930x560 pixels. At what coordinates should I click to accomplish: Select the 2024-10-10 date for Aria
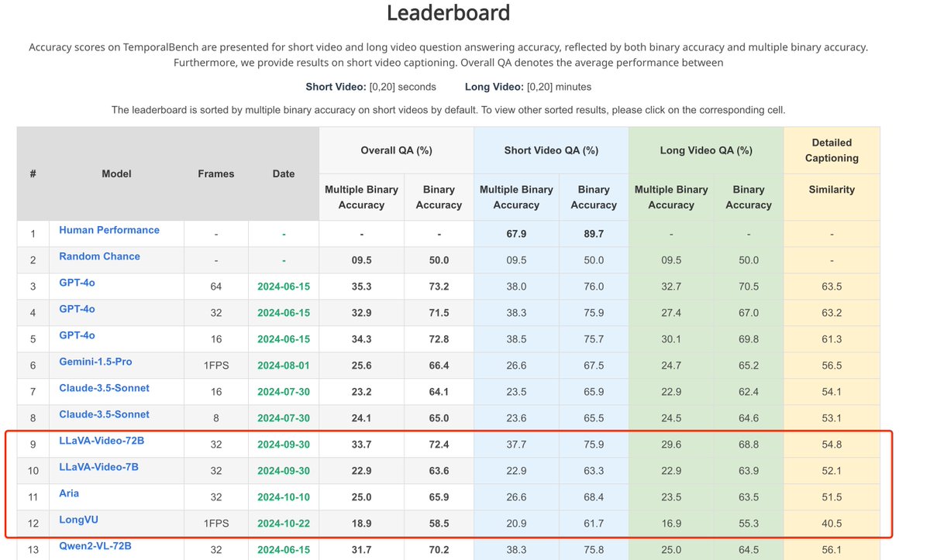(284, 497)
